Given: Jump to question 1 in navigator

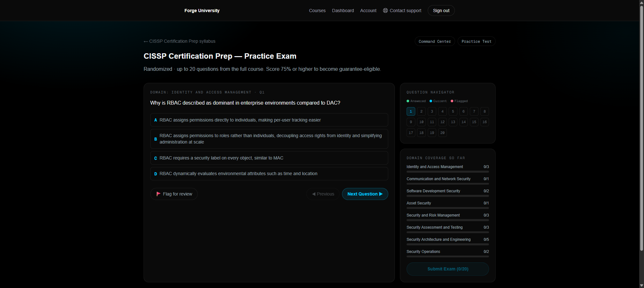Looking at the screenshot, I should 411,111.
